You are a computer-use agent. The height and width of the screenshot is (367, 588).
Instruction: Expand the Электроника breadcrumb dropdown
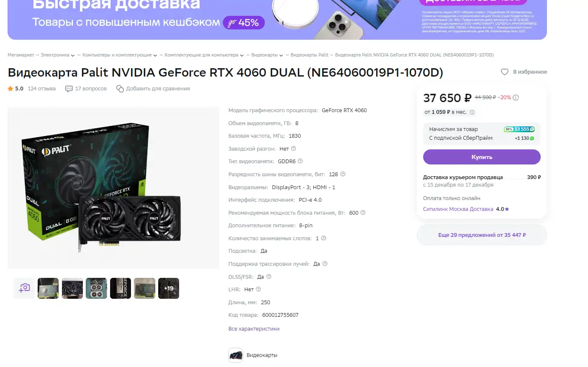pos(73,55)
